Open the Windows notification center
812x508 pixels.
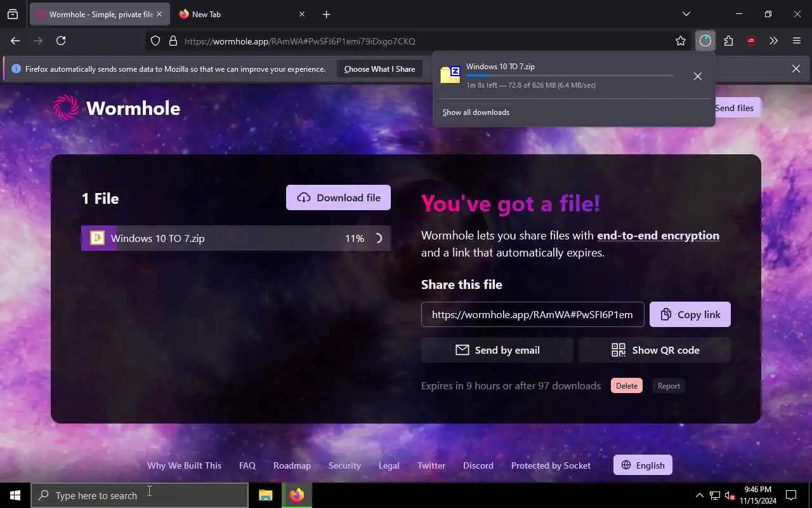point(791,495)
